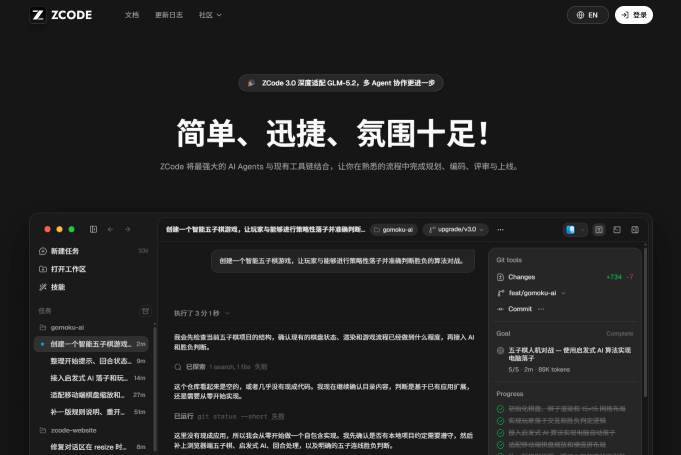The height and width of the screenshot is (455, 681).
Task: Click the three-dot more menu in the header
Action: [x=500, y=230]
